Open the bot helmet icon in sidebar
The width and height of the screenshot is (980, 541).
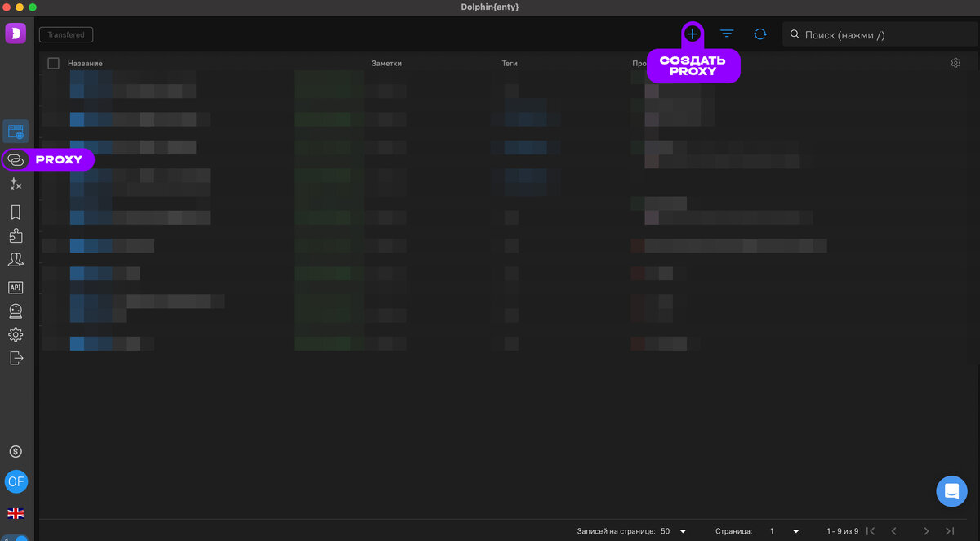coord(16,311)
